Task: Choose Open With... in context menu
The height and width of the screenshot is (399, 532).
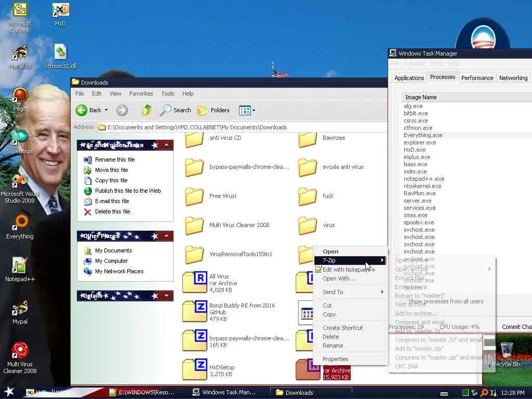Action: (351, 278)
